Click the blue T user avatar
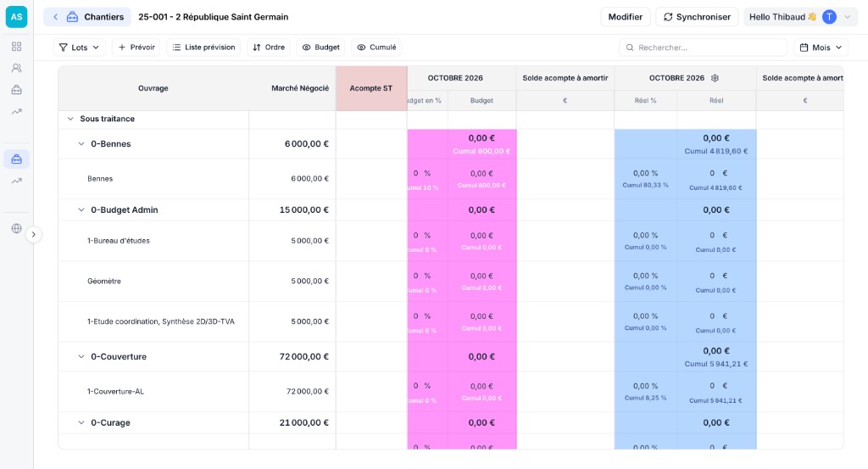The height and width of the screenshot is (469, 868). click(829, 17)
